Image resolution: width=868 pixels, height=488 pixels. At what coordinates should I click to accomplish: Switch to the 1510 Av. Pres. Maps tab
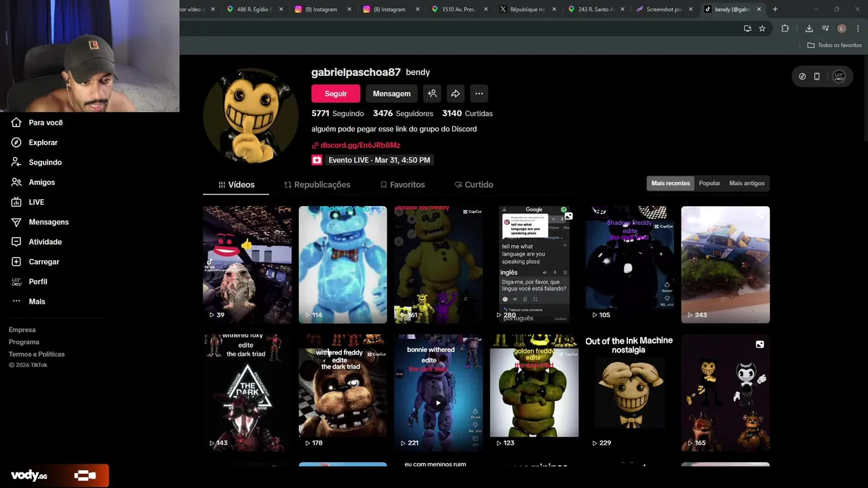tap(458, 9)
